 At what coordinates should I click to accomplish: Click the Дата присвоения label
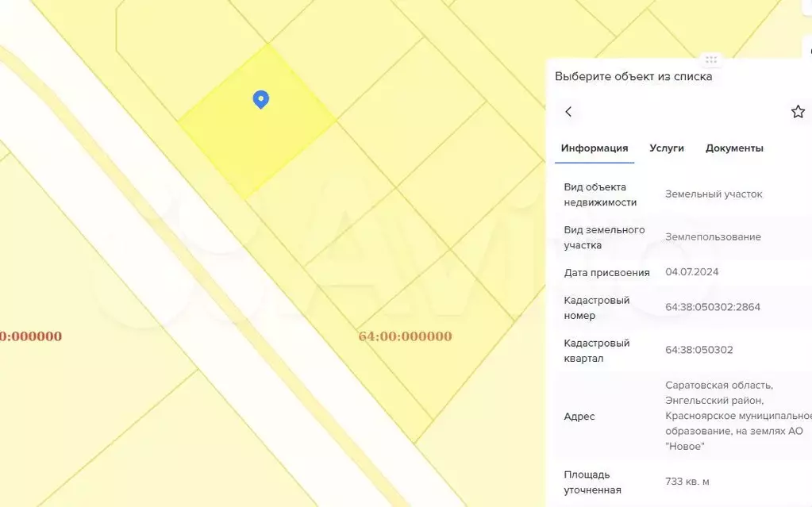click(606, 273)
